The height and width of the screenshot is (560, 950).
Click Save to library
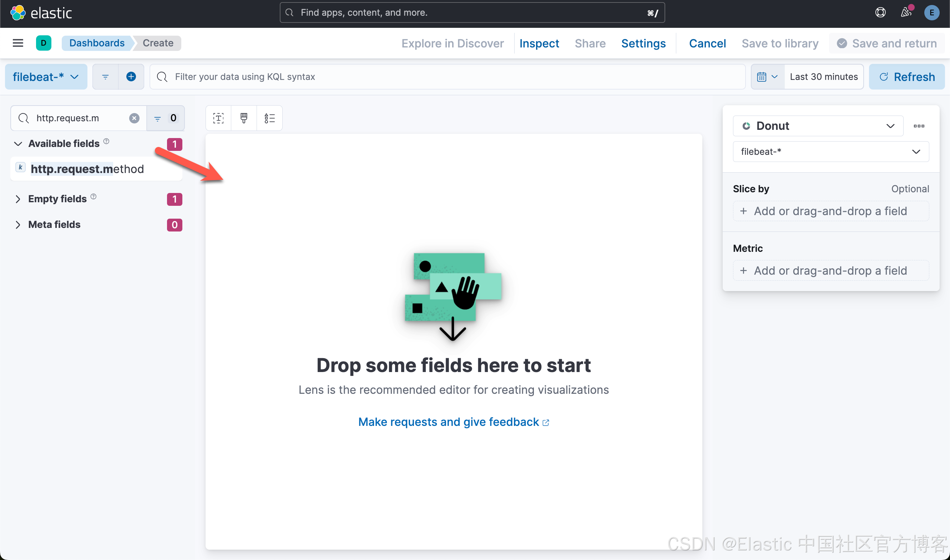780,44
